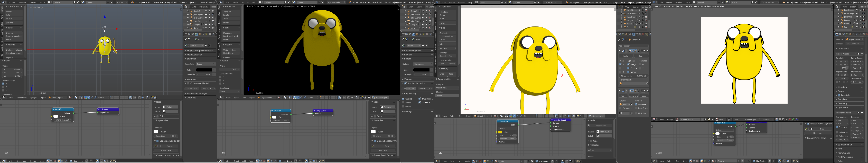
Task: Remove the Mirror modifier with its X icon
Action: [x=648, y=51]
